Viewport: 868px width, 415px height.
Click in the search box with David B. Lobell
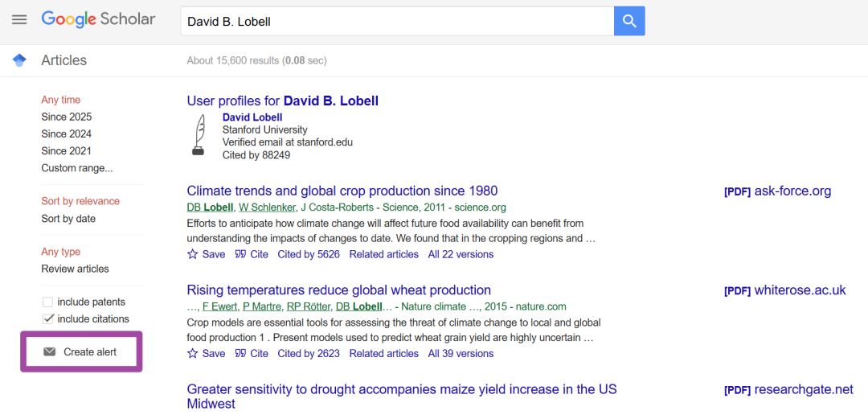398,21
